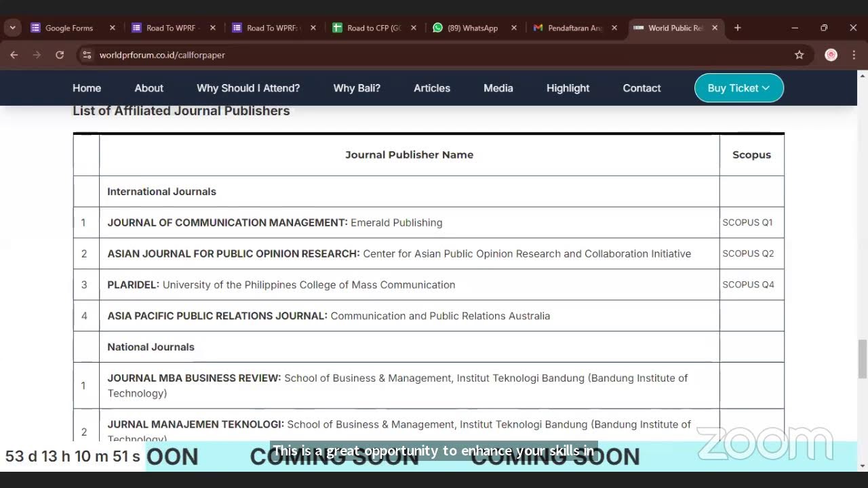Open Chrome's three-dot menu

click(854, 55)
